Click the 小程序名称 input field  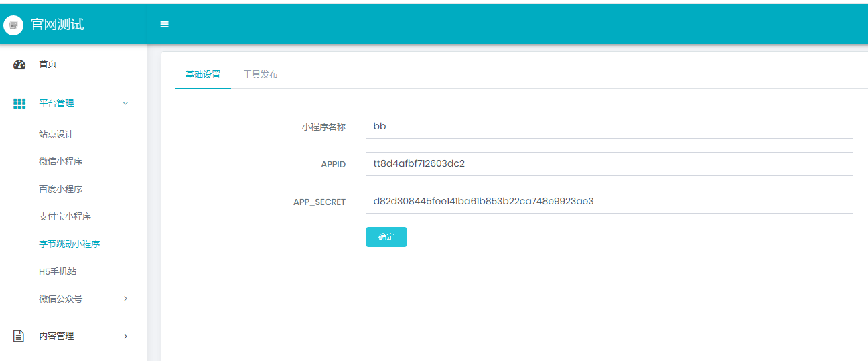(x=609, y=127)
